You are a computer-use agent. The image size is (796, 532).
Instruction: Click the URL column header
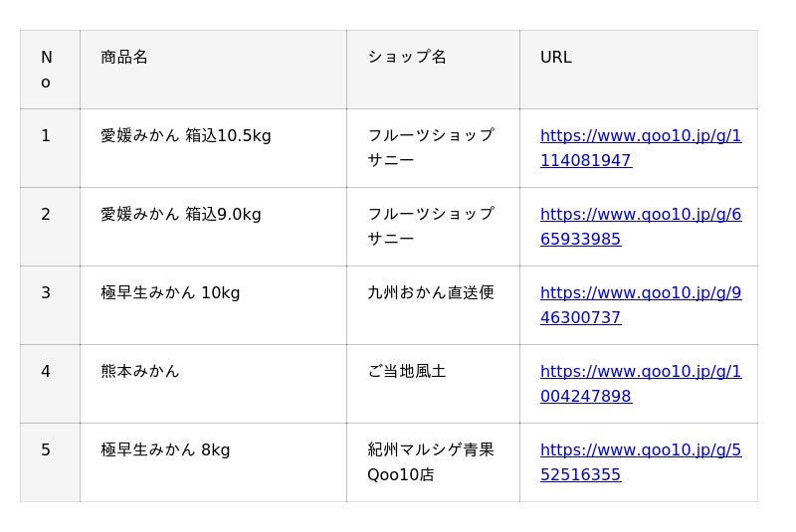coord(556,58)
